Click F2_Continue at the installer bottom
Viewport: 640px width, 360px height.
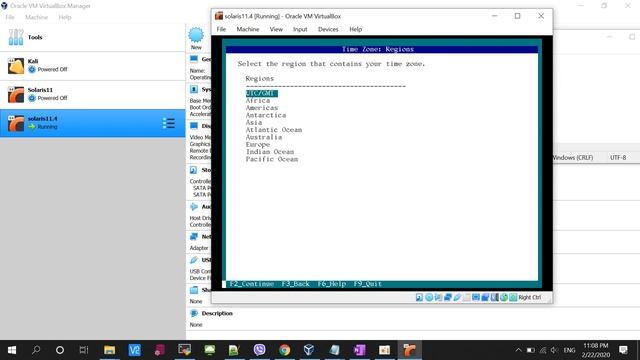click(252, 284)
